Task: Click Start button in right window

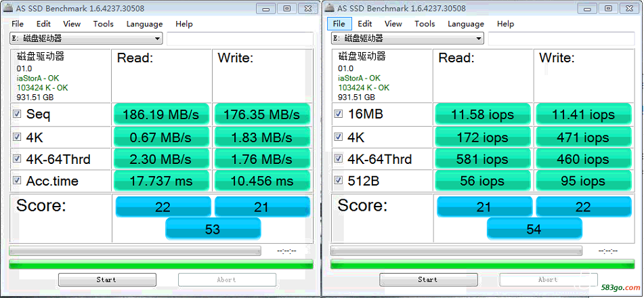Action: click(x=429, y=280)
